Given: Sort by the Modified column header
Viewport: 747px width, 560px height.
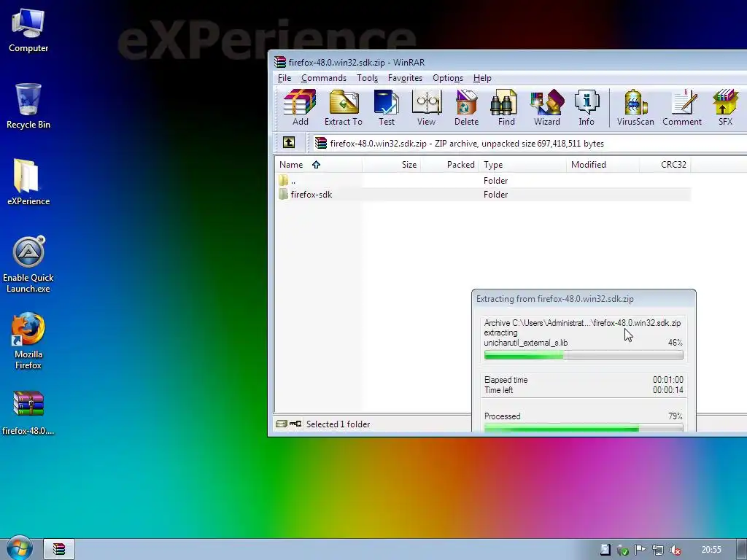Looking at the screenshot, I should point(603,165).
